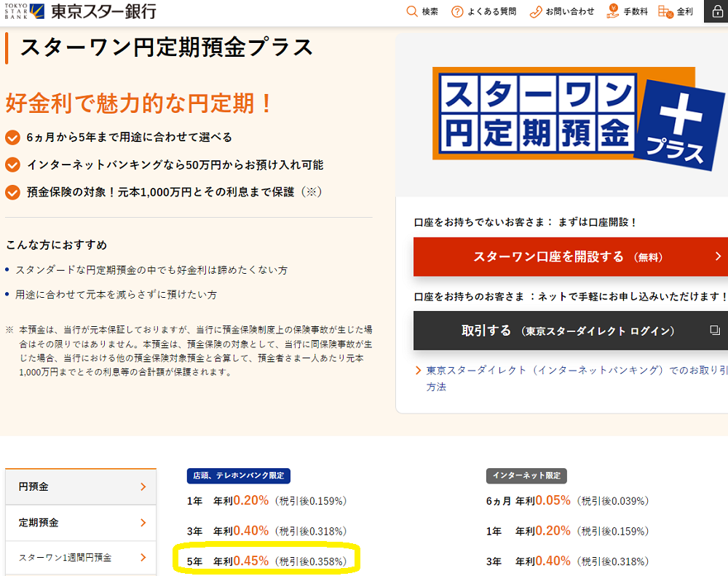This screenshot has height=576, width=728.
Task: Open 東京スターダイレクトでのお取り引き方法 link
Action: pyautogui.click(x=577, y=378)
